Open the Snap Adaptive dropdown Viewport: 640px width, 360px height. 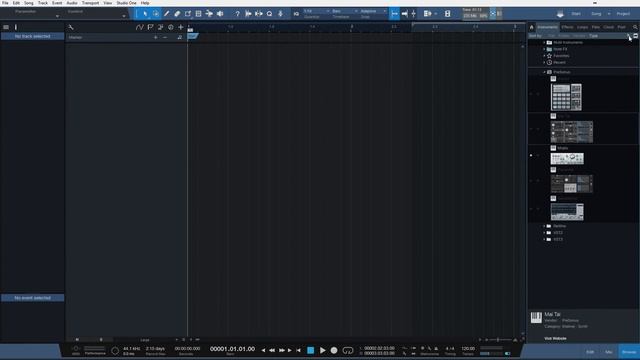(x=373, y=11)
